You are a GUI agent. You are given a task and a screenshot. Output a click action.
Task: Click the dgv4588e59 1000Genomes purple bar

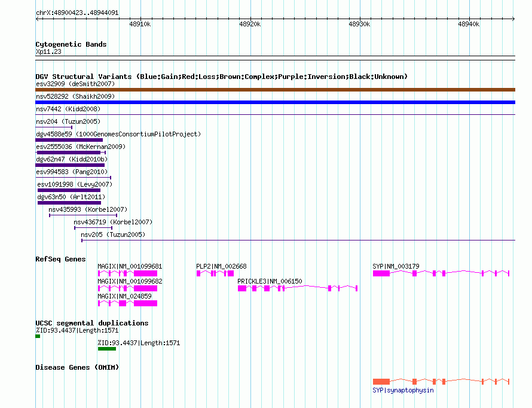(69, 140)
